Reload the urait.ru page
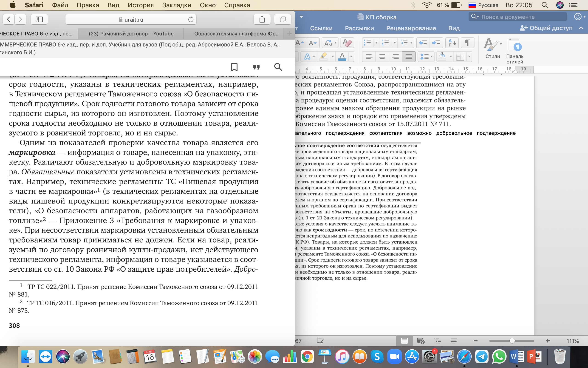Image resolution: width=588 pixels, height=368 pixels. pos(191,19)
